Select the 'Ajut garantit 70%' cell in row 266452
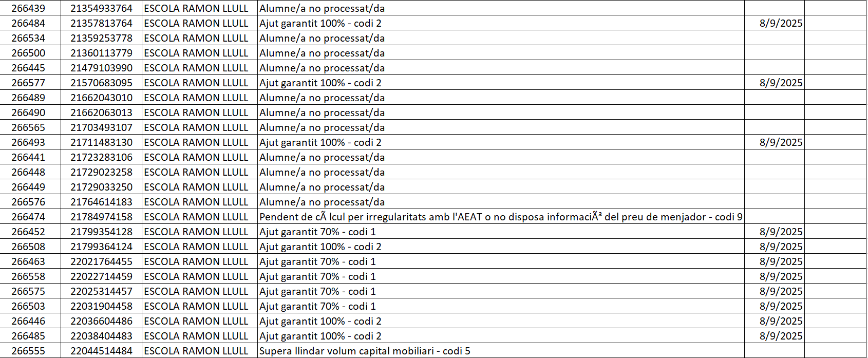 point(317,232)
